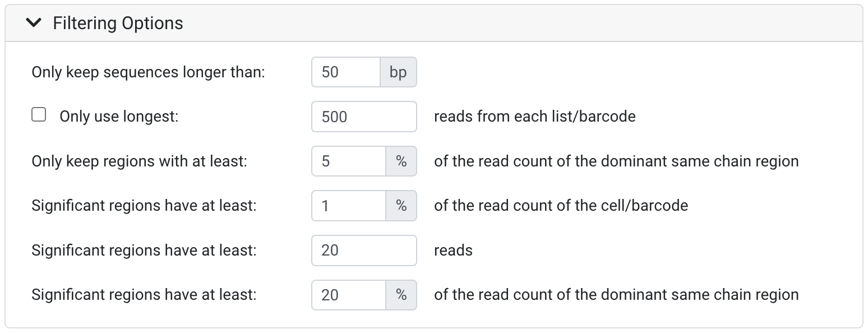Collapse the Filtering Options chevron

[x=34, y=23]
